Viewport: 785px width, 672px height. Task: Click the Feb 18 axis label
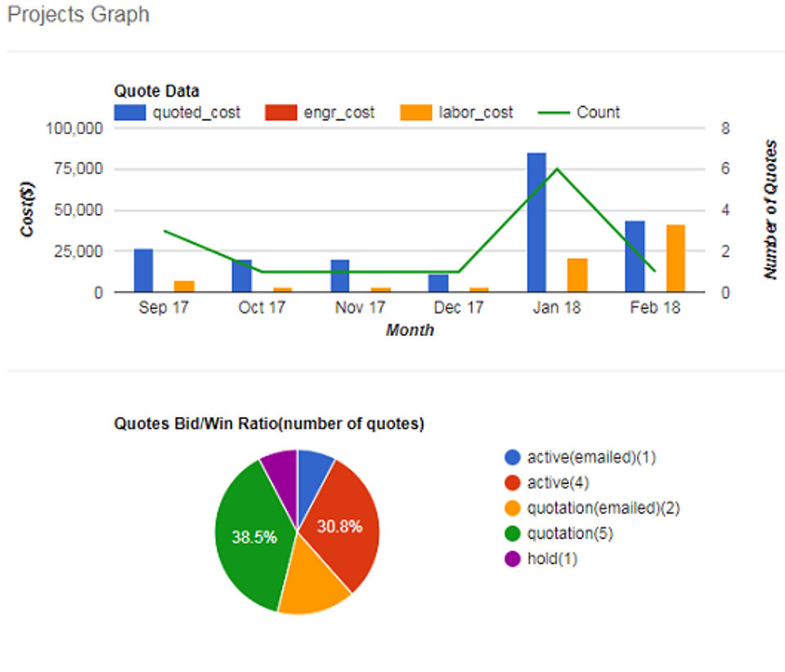(x=655, y=307)
